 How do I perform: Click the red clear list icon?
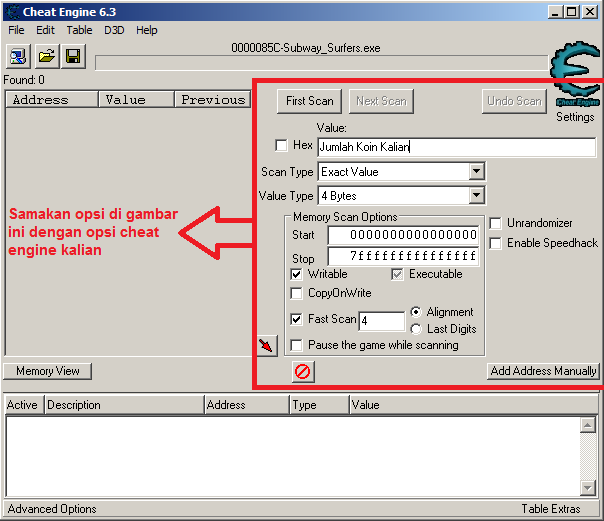(x=303, y=372)
